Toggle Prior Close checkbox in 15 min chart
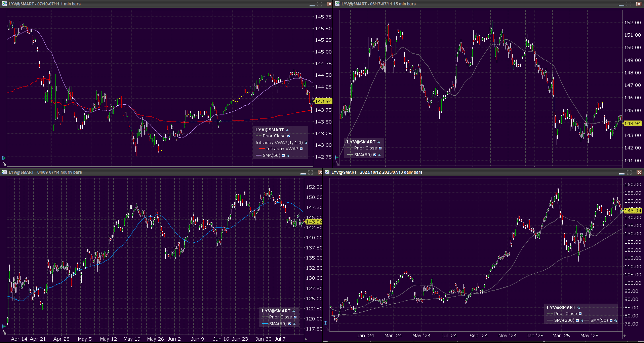This screenshot has height=343, width=644. (380, 148)
